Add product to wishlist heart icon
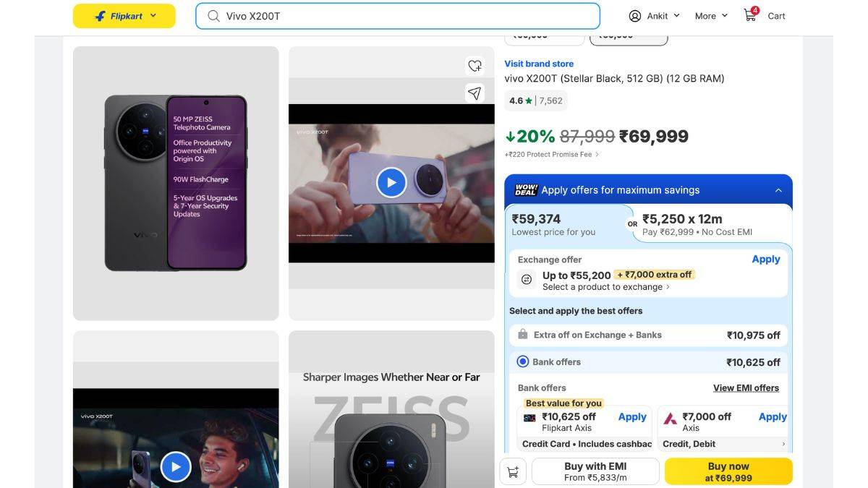 pos(475,66)
